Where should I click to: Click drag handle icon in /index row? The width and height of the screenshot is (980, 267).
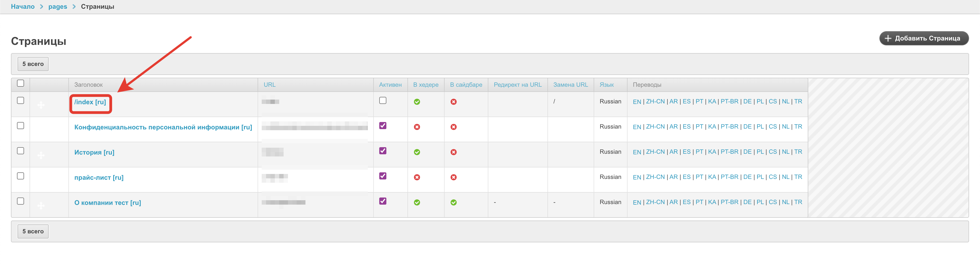click(41, 105)
